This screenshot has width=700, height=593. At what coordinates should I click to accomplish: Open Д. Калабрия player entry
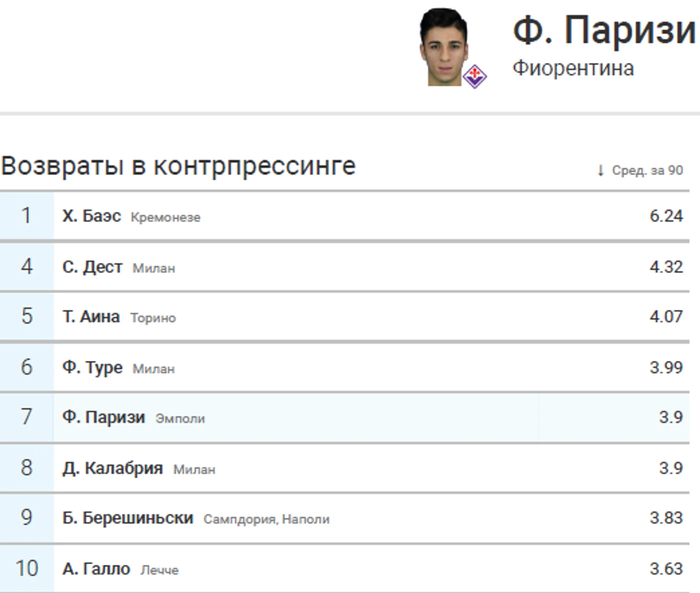pos(113,468)
